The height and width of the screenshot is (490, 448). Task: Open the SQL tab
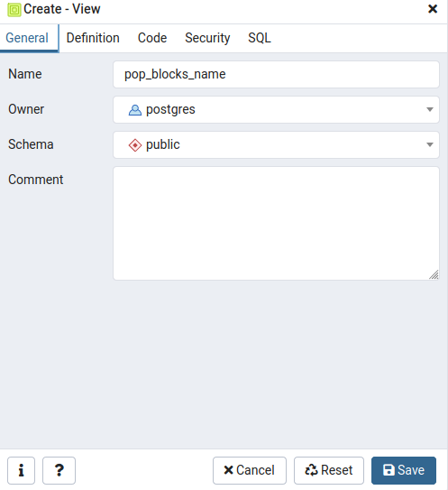260,38
